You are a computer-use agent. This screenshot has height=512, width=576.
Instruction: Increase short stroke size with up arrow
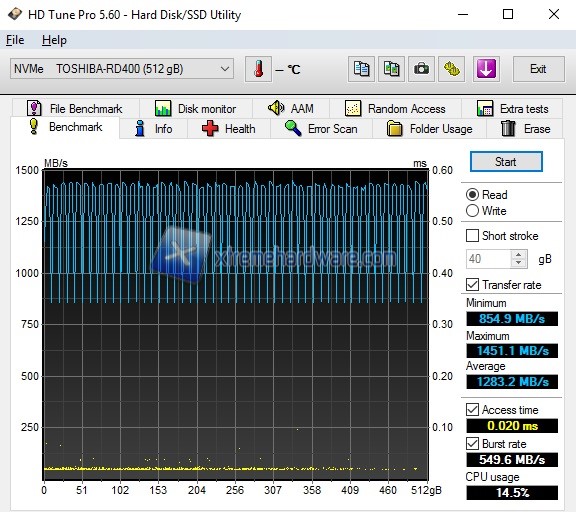(519, 255)
